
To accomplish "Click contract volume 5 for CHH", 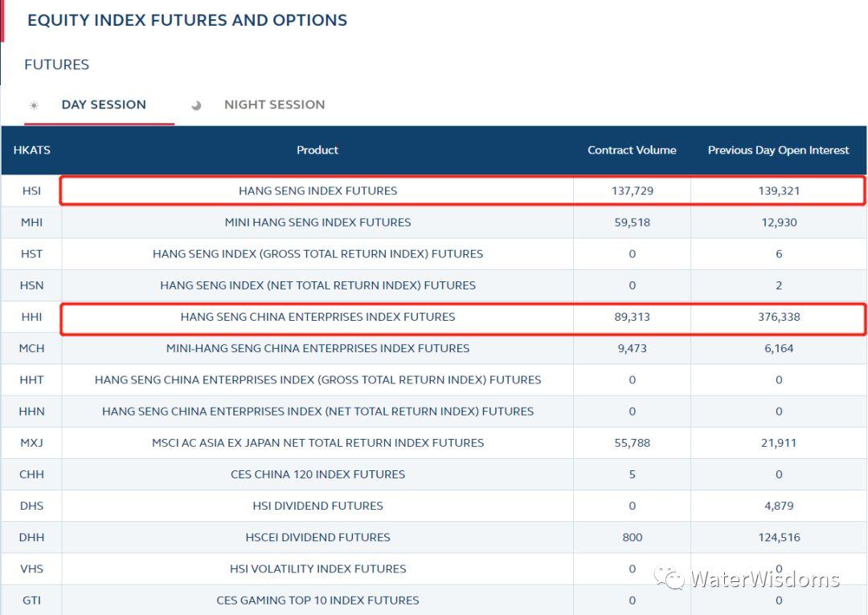I will point(633,475).
